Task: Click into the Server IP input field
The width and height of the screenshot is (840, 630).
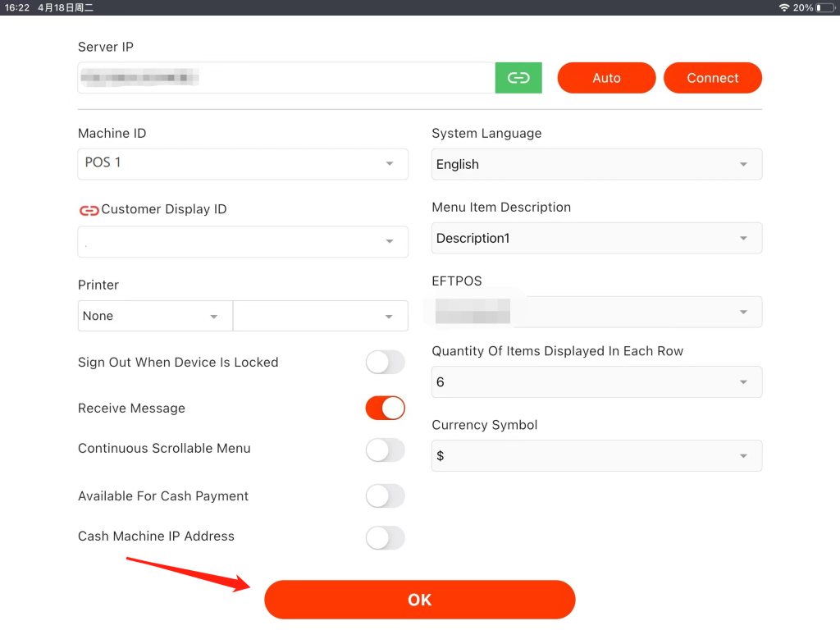Action: (285, 78)
